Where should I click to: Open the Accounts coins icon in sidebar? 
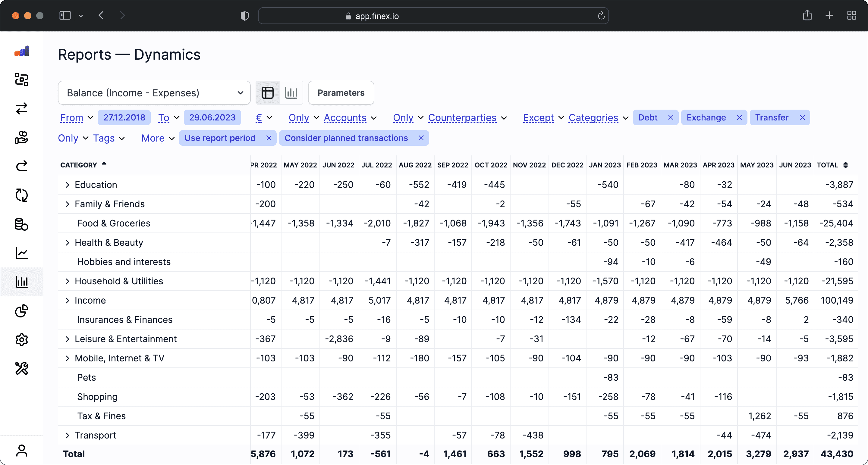click(22, 224)
